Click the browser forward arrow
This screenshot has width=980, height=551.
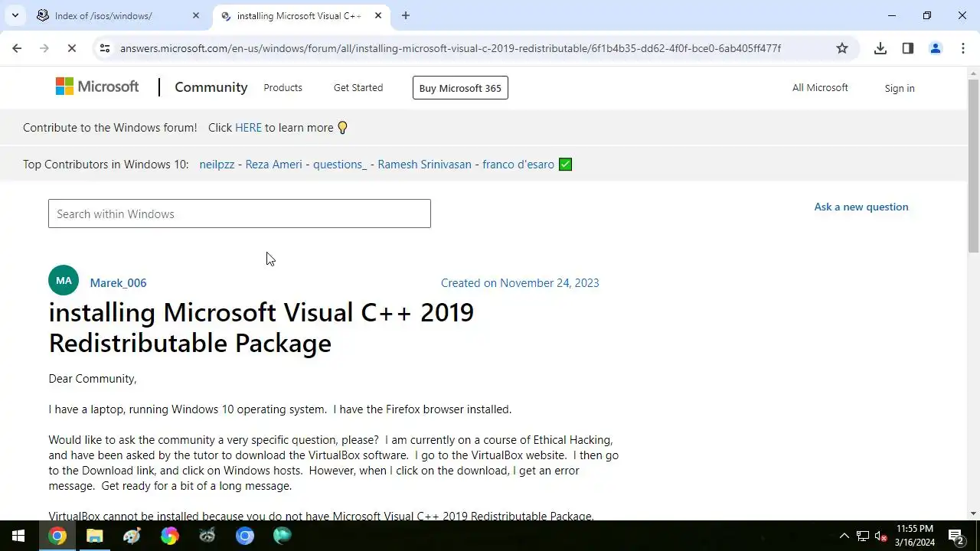(x=44, y=48)
